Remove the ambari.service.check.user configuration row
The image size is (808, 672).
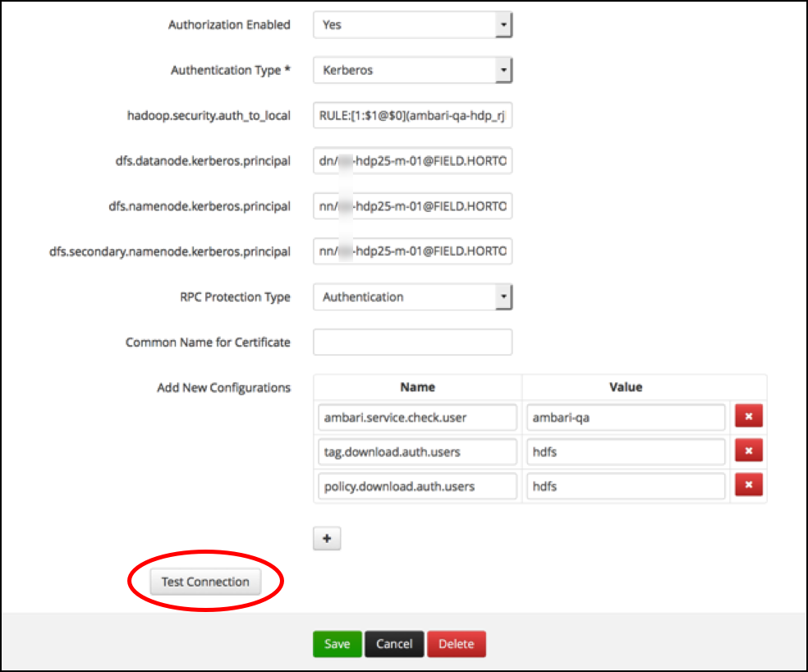[x=748, y=417]
